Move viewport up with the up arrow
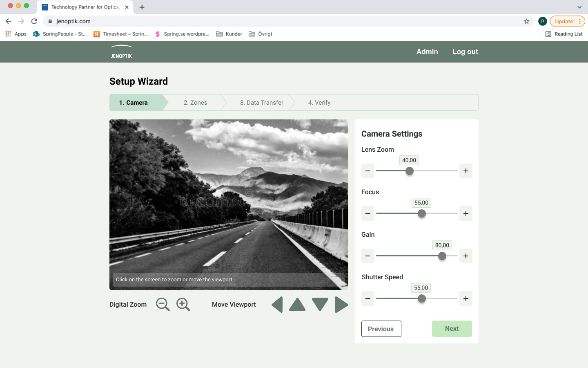Image resolution: width=588 pixels, height=368 pixels. coord(297,305)
